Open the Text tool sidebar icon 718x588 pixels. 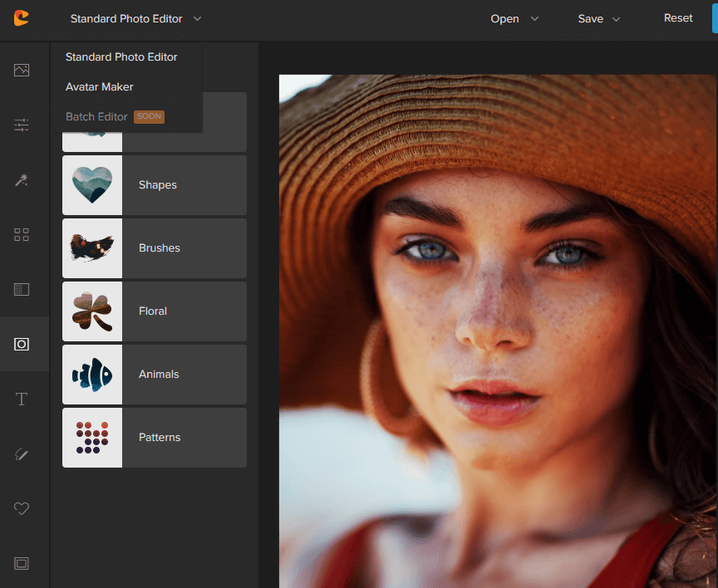22,399
